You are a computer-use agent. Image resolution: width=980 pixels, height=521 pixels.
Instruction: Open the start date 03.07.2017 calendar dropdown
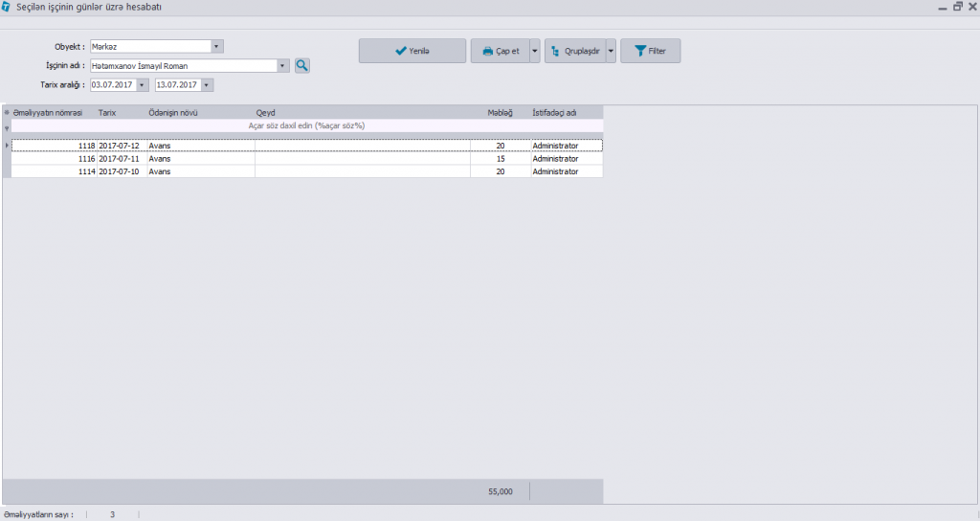coord(143,85)
